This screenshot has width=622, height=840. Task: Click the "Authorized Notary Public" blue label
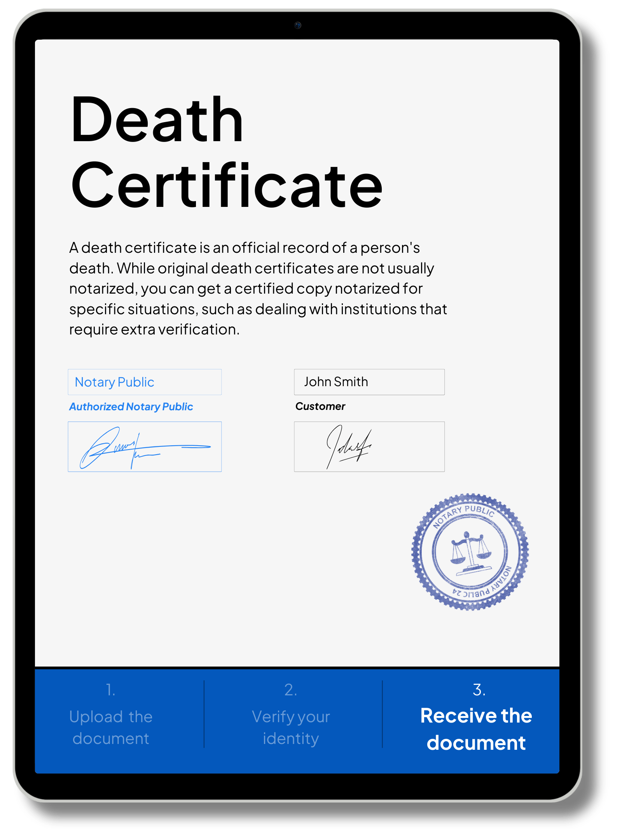pyautogui.click(x=131, y=407)
